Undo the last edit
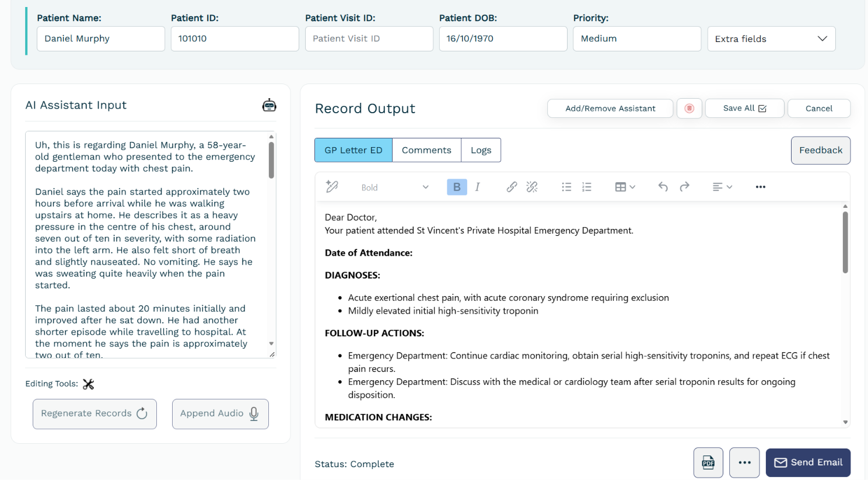Viewport: 868px width, 480px height. [x=663, y=187]
